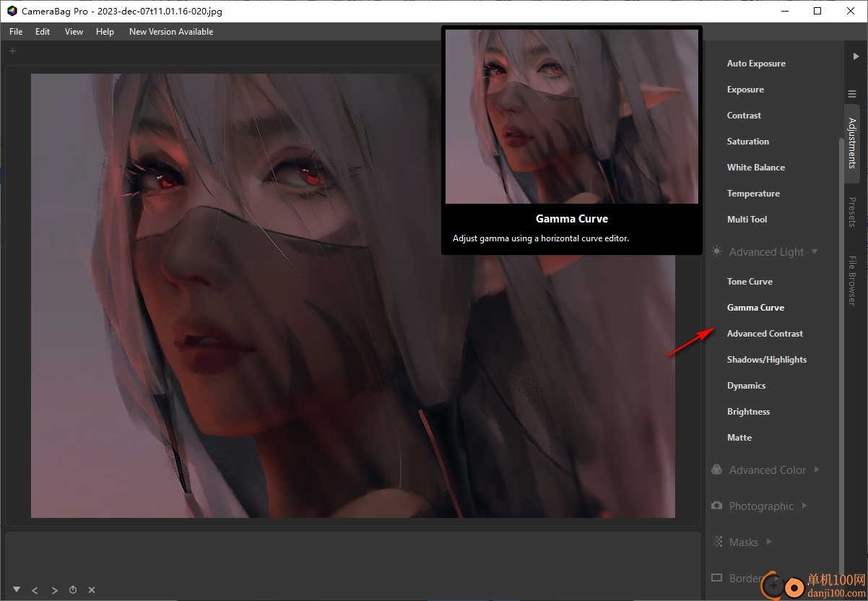
Task: Open the hamburger menu above the Adjustments tab
Action: 852,94
